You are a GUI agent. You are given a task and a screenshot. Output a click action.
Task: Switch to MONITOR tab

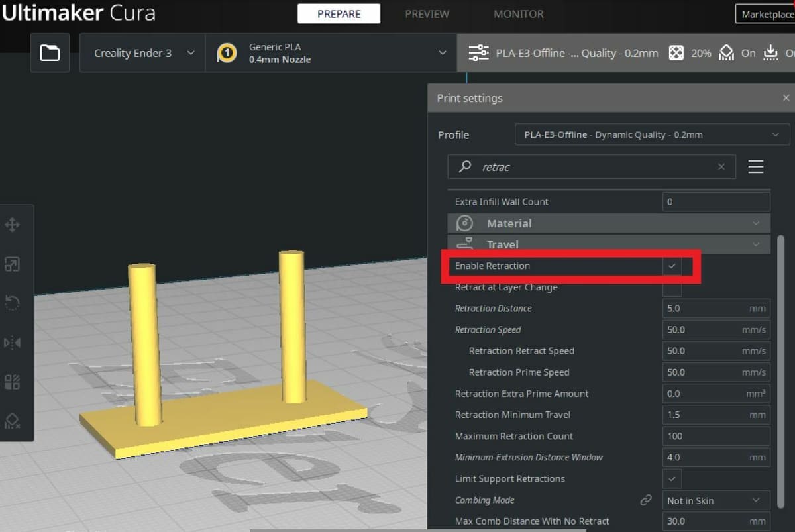click(519, 13)
